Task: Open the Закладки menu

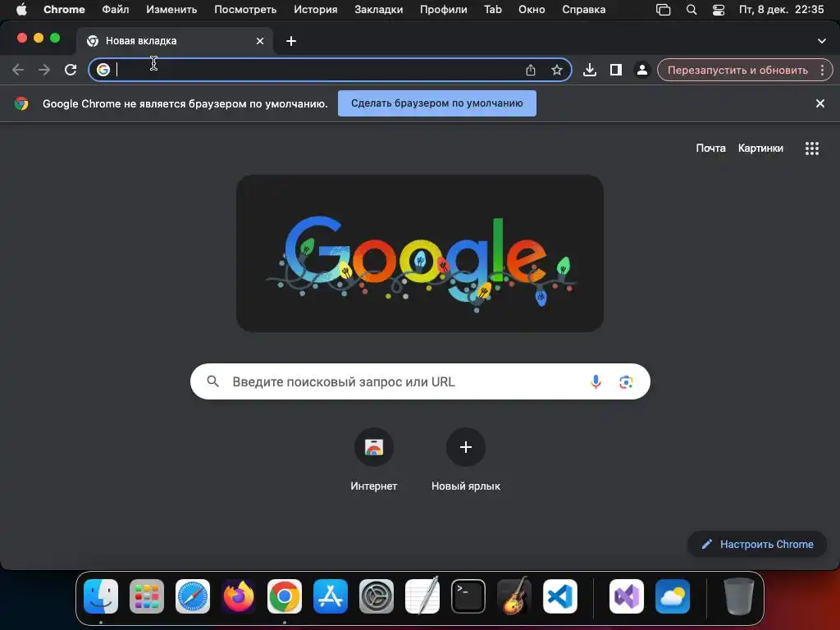Action: coord(379,10)
